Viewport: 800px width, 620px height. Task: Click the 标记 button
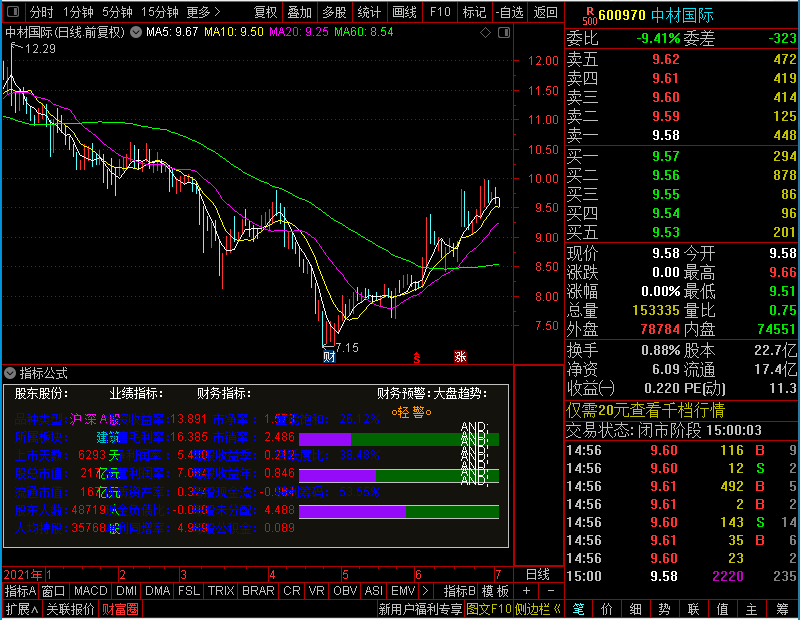pyautogui.click(x=474, y=12)
